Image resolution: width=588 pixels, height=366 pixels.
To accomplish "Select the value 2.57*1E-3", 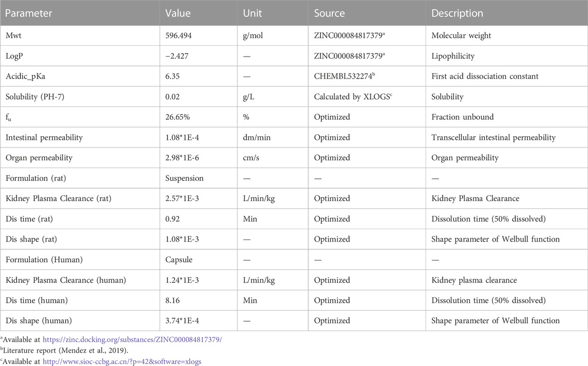I will [182, 198].
